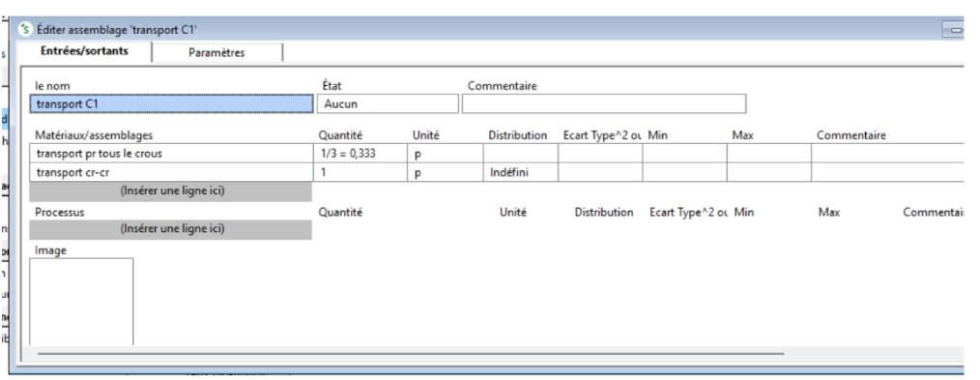
Task: Insert a line under Matériaux/assemblages
Action: 171,191
